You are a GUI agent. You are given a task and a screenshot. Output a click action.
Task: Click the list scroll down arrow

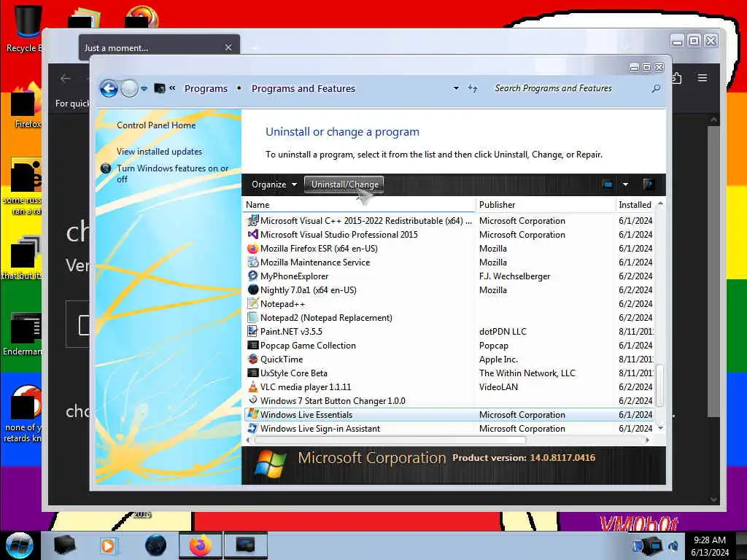click(660, 428)
